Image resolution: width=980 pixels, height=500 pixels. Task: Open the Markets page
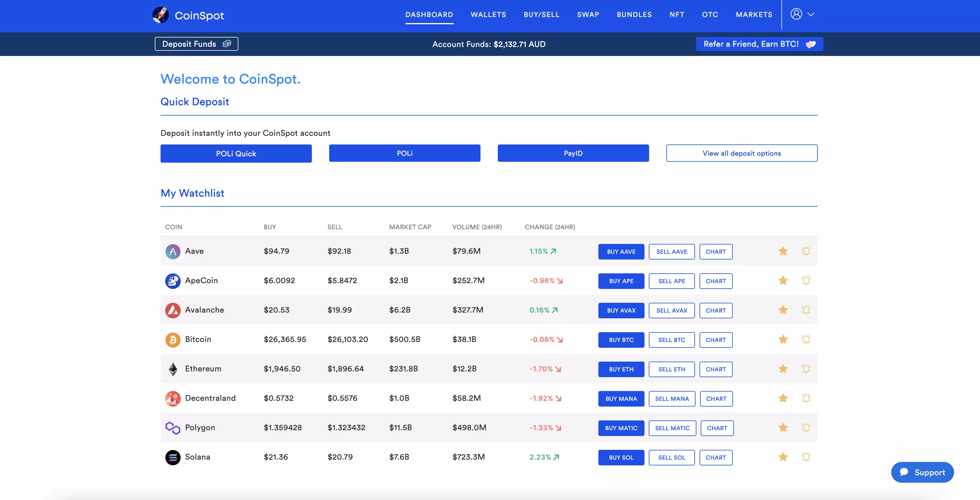(754, 14)
